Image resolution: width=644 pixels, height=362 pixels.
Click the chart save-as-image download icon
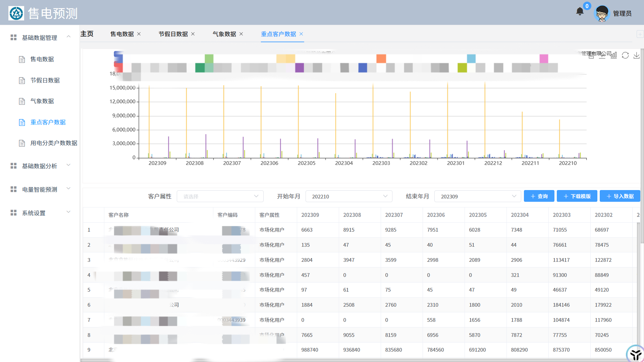(x=636, y=55)
